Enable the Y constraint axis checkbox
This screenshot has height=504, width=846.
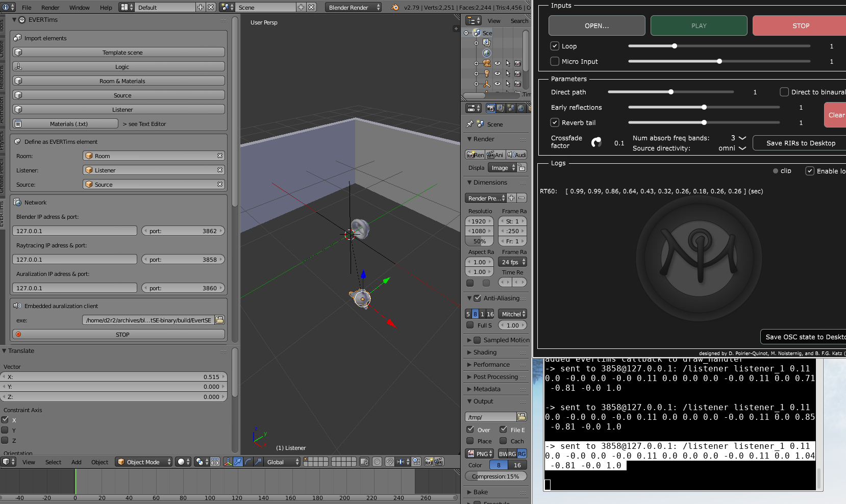tap(5, 430)
